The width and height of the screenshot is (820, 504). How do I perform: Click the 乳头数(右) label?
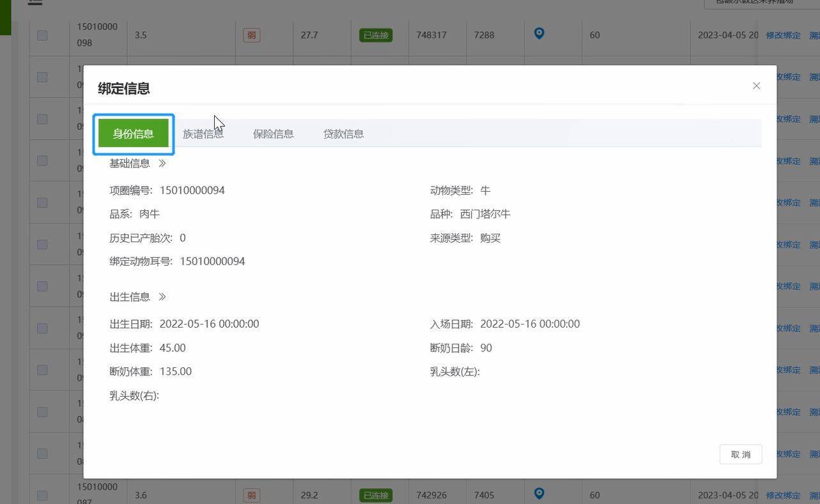pos(134,396)
